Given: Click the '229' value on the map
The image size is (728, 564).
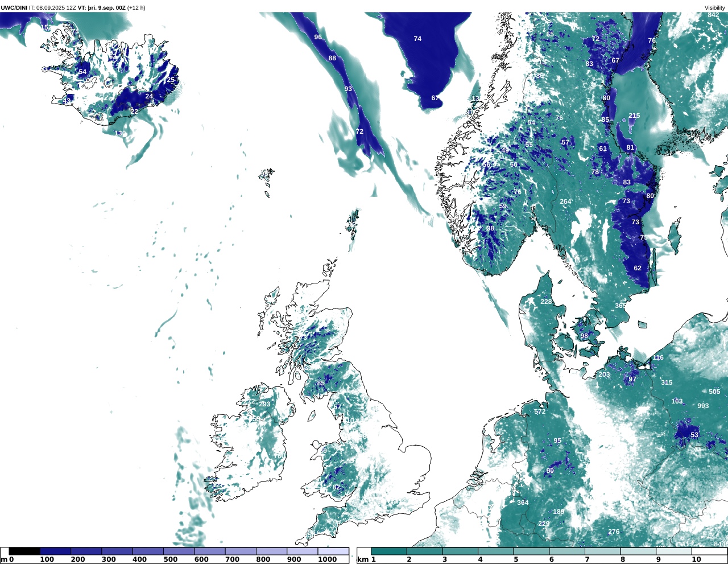Looking at the screenshot, I should (544, 524).
